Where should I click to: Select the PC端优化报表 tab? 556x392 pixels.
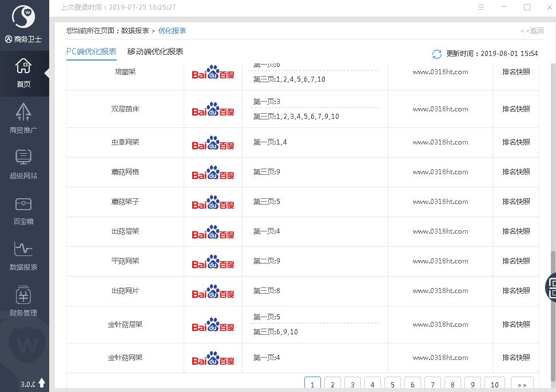coord(92,51)
